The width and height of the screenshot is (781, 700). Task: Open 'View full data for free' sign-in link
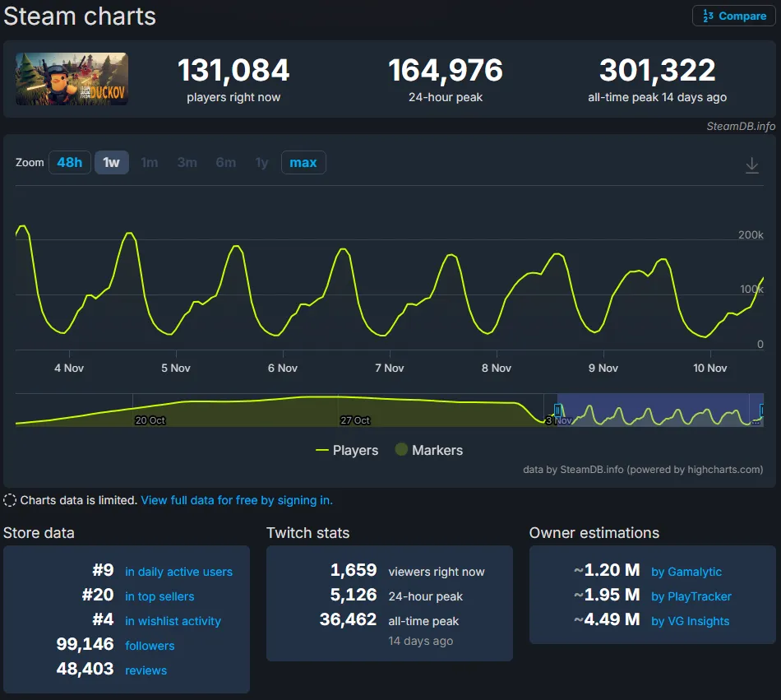coord(237,500)
